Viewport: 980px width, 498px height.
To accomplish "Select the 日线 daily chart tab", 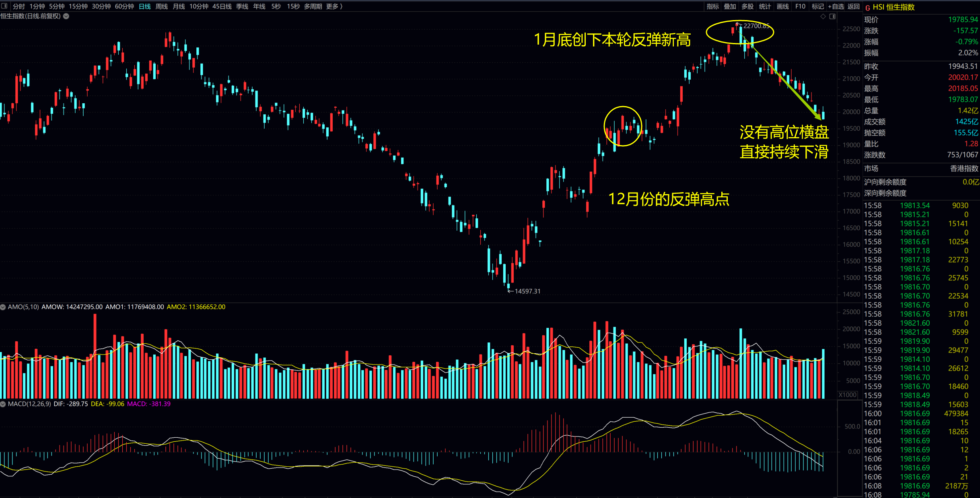I will coord(145,6).
